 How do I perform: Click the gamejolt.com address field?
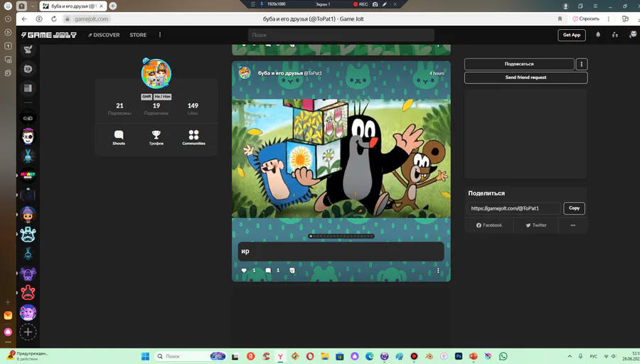[x=91, y=18]
